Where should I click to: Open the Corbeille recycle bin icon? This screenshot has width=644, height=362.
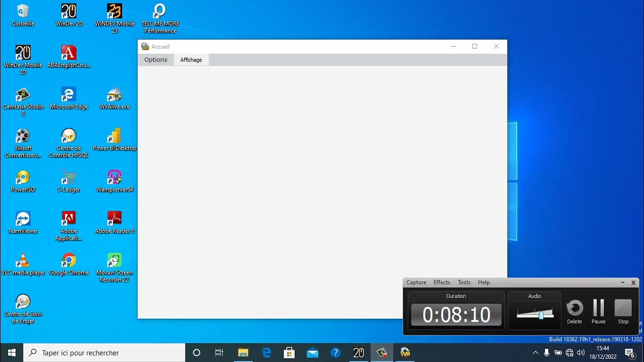[x=23, y=15]
